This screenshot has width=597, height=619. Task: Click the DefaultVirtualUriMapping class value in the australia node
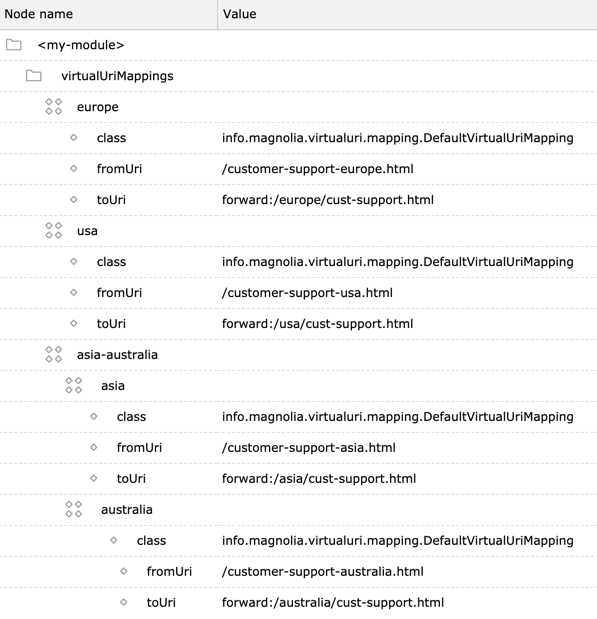coord(398,541)
